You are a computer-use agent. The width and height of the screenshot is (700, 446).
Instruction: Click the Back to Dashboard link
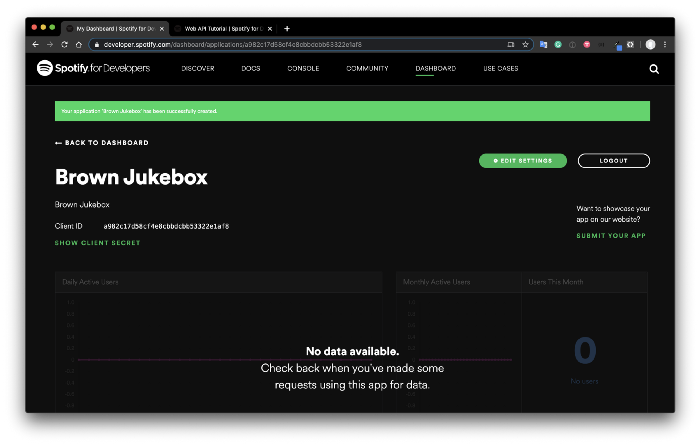tap(102, 142)
